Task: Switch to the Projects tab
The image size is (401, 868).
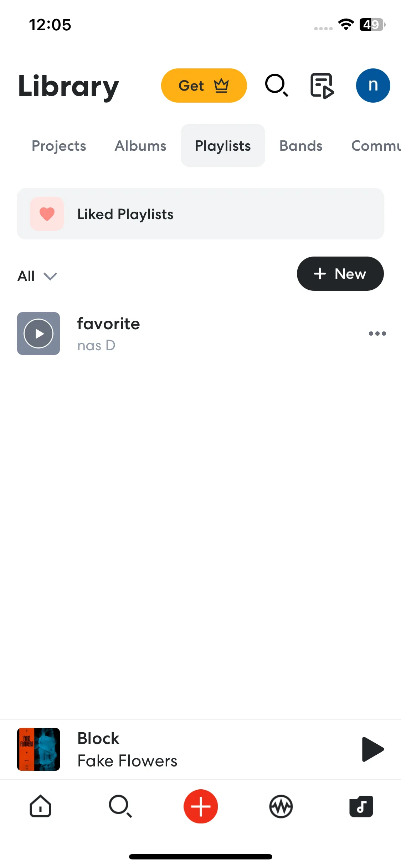Action: (59, 146)
